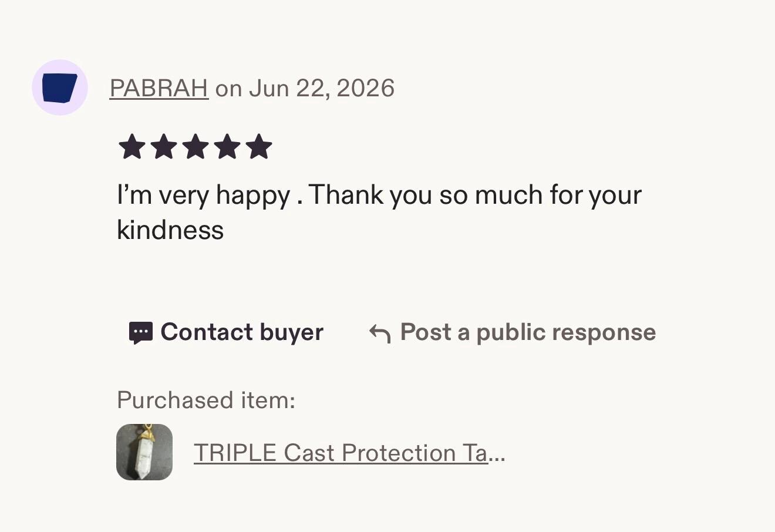The width and height of the screenshot is (775, 532).
Task: Click the fifth rating star
Action: (x=259, y=147)
